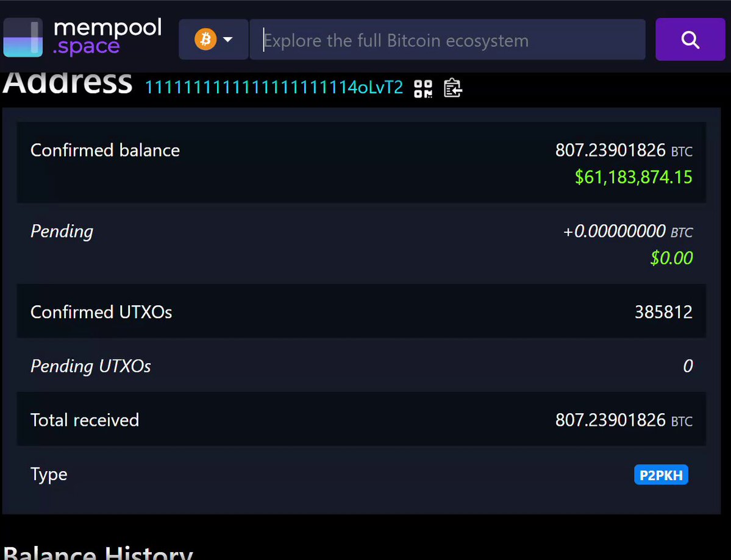Select the Confirmed UTXOs count 385812
The width and height of the screenshot is (731, 560).
click(x=663, y=311)
